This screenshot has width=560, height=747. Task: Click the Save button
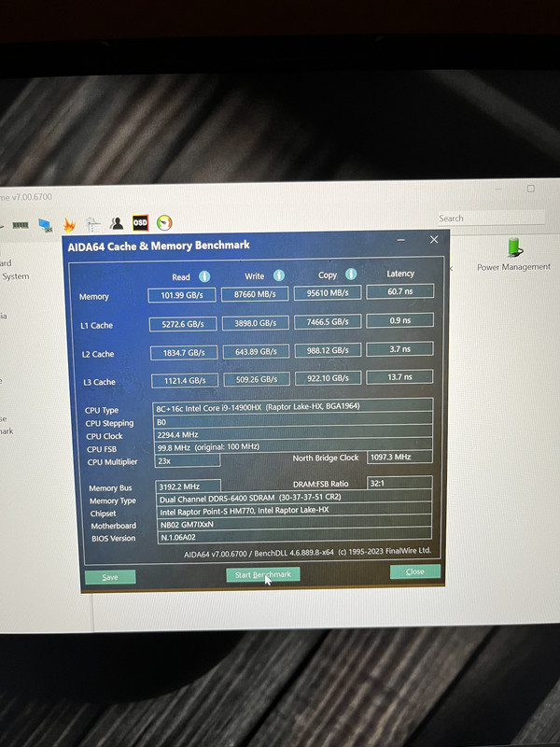pyautogui.click(x=110, y=577)
